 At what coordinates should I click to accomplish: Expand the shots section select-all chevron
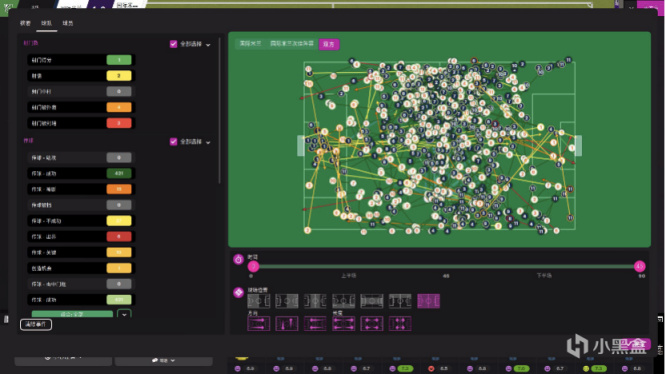208,45
